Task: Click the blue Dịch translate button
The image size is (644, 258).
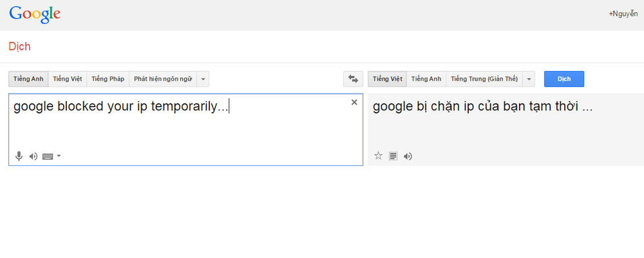Action: [564, 79]
